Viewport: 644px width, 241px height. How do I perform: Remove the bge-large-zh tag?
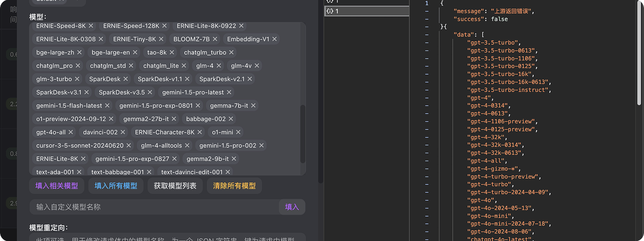tap(79, 52)
